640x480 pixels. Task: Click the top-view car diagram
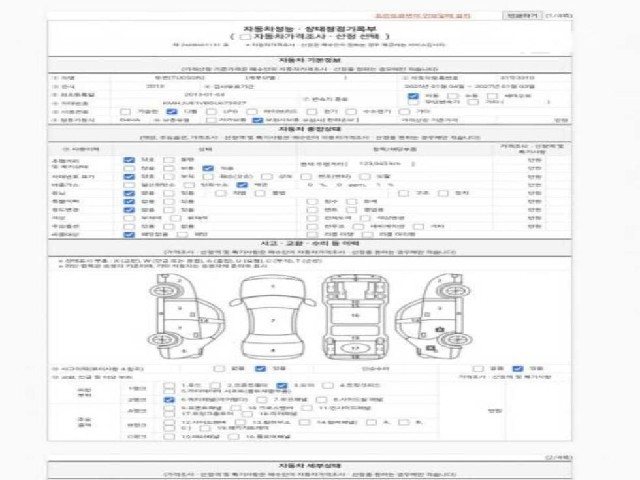(273, 318)
